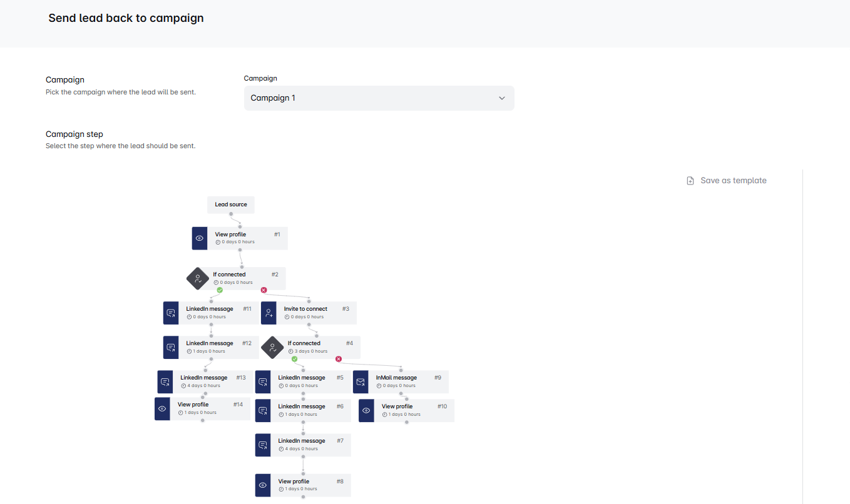This screenshot has width=850, height=504.
Task: Click the envelope icon on InMail message #9
Action: [361, 381]
